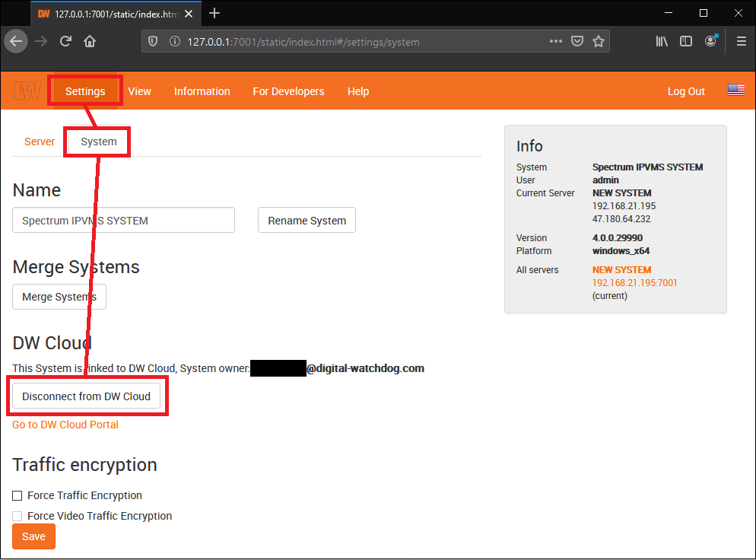Select the 127.0.0.1:7001 browser tab

point(116,14)
